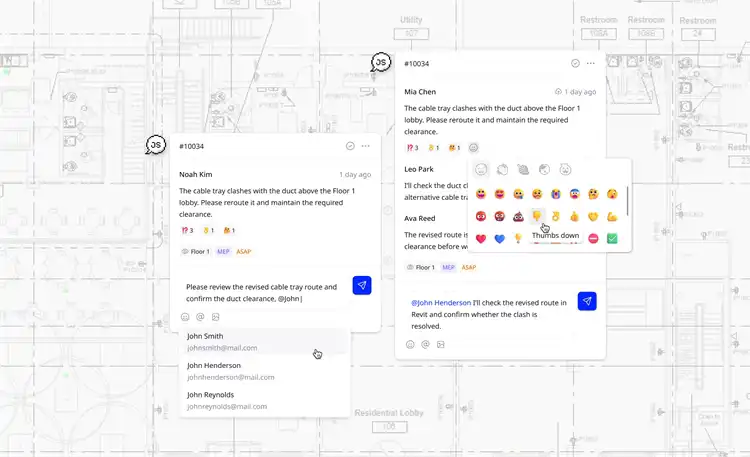This screenshot has height=457, width=750.
Task: Open emoji picker under Noah Kim's reply box
Action: [185, 317]
